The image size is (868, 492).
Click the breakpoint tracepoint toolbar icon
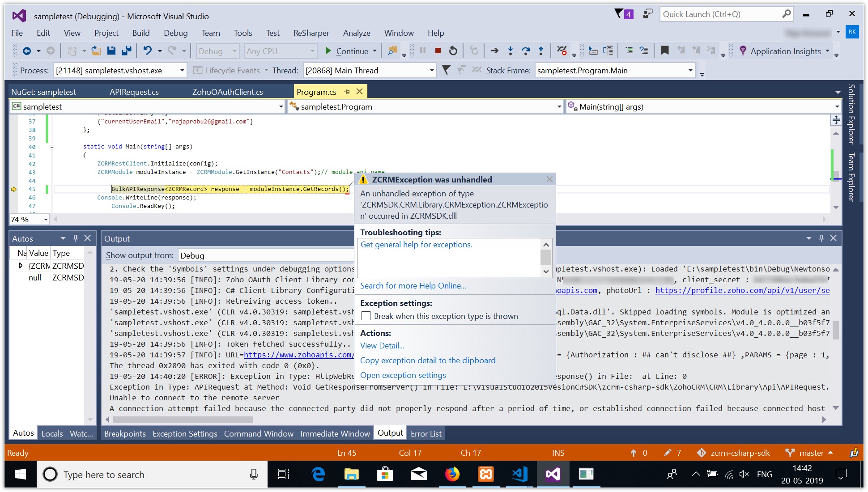coord(562,51)
